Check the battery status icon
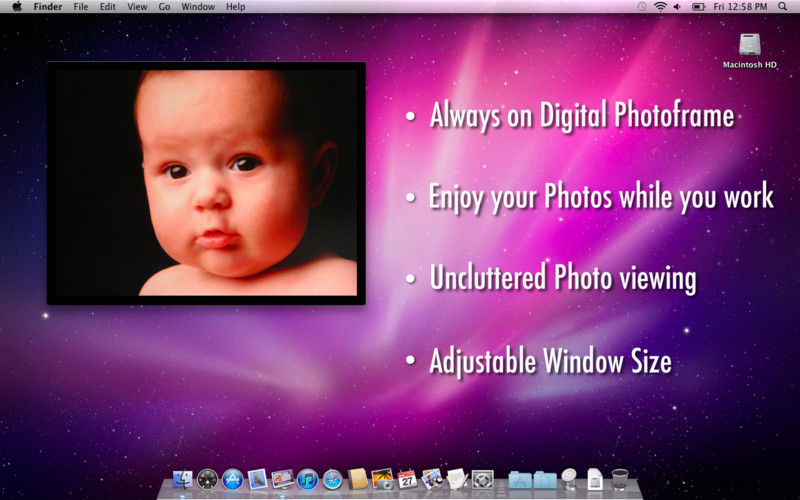The height and width of the screenshot is (500, 800). click(698, 7)
